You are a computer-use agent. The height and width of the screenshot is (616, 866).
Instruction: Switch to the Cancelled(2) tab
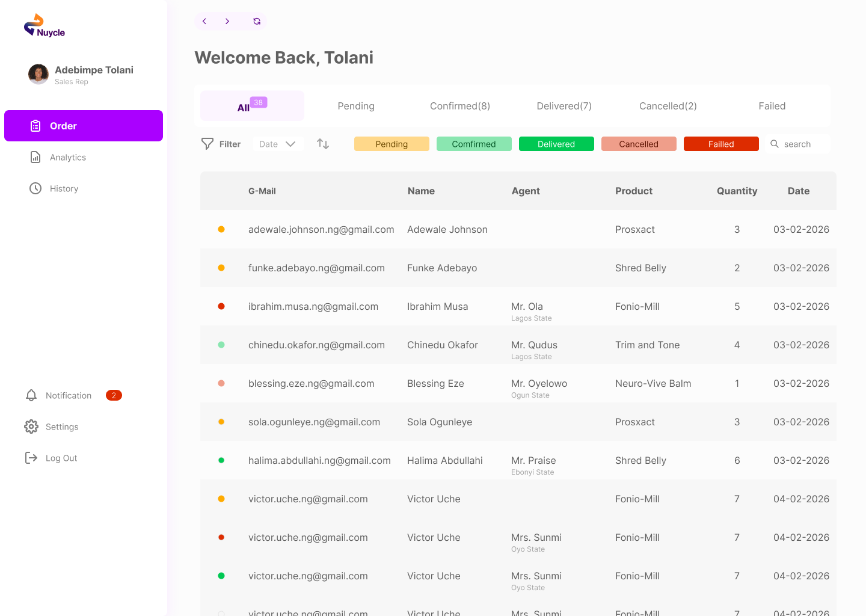tap(668, 106)
